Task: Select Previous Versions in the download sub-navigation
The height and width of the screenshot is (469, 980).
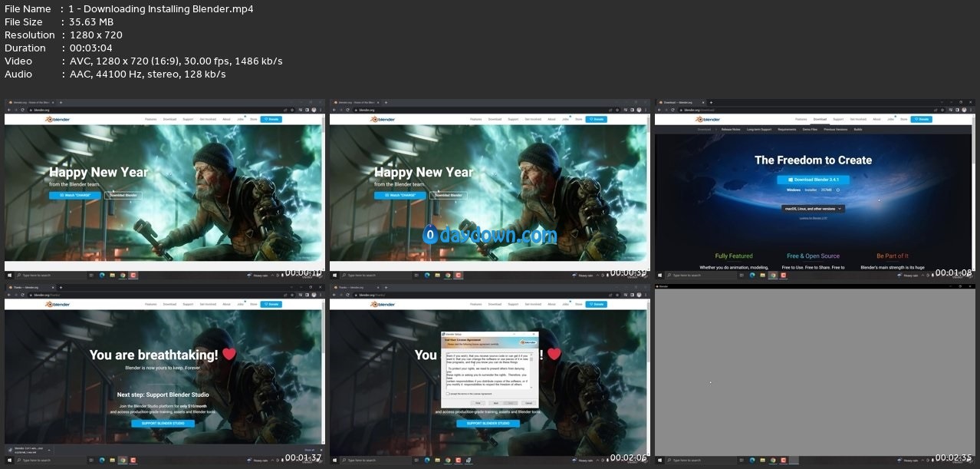Action: pyautogui.click(x=836, y=130)
